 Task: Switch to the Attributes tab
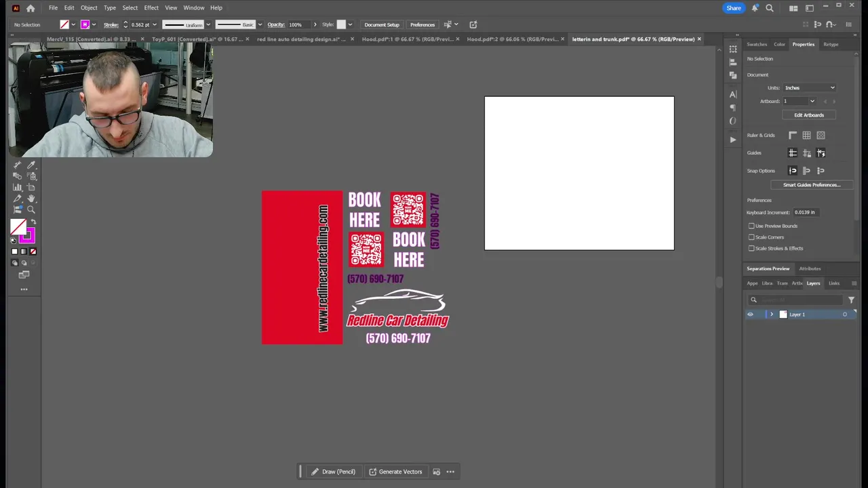point(810,268)
